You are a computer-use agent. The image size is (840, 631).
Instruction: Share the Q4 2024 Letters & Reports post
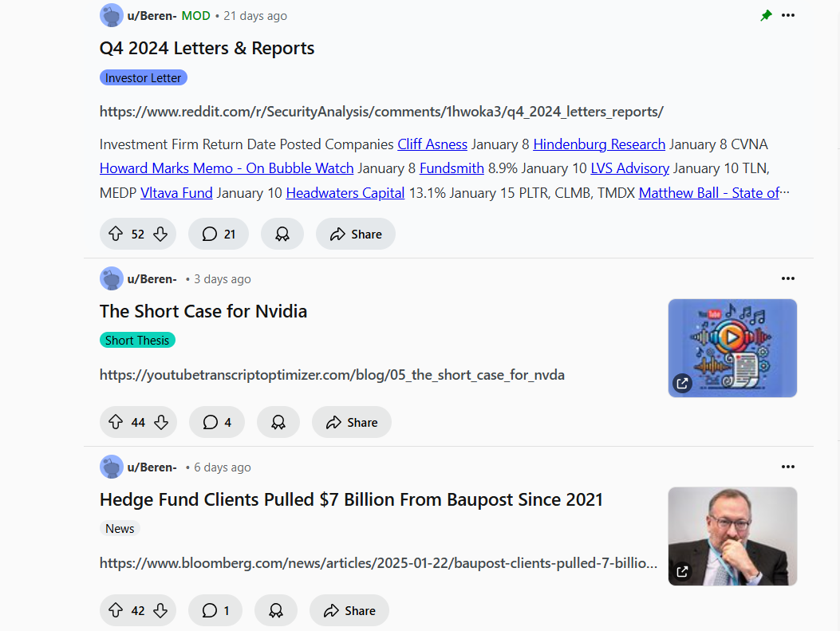click(x=356, y=234)
